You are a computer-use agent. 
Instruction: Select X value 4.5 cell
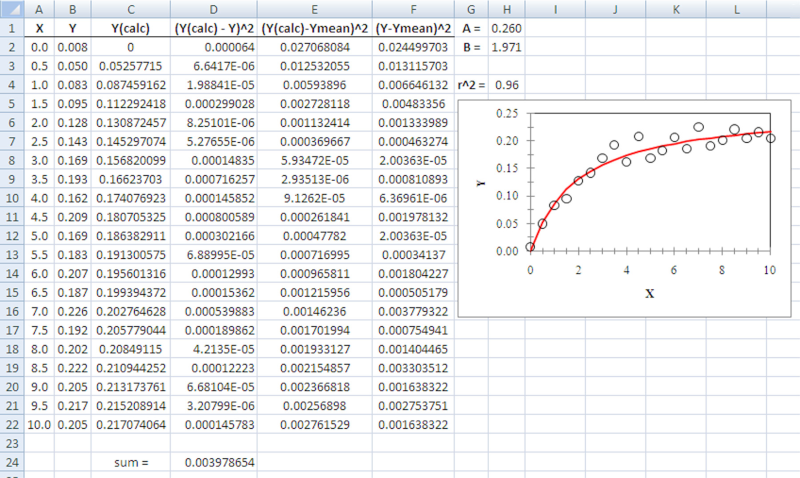click(x=39, y=217)
